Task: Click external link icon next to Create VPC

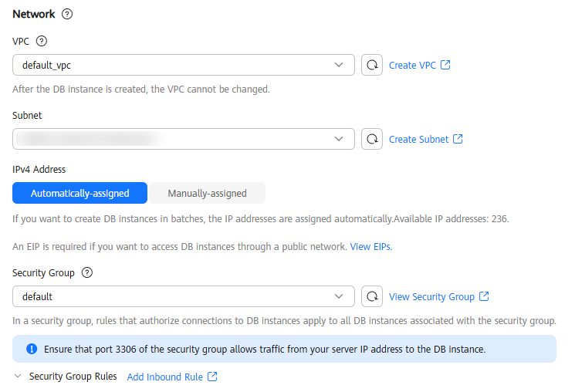Action: (x=445, y=66)
